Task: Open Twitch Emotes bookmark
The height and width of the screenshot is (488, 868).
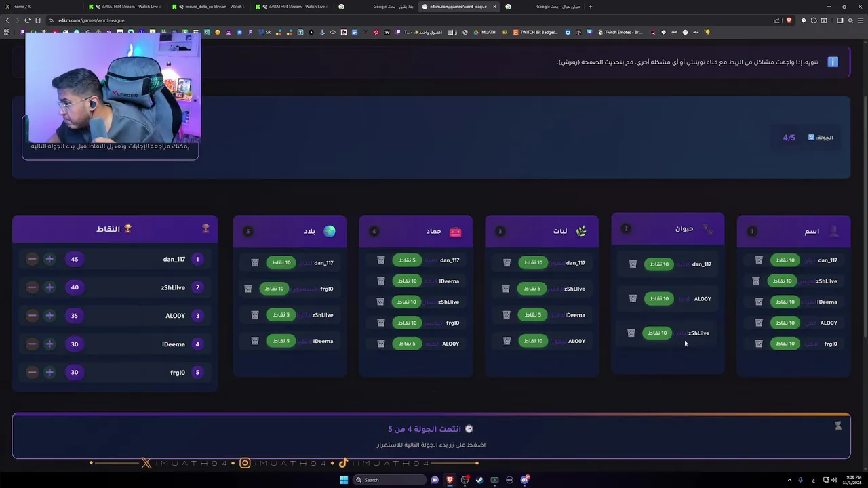Action: [x=619, y=32]
